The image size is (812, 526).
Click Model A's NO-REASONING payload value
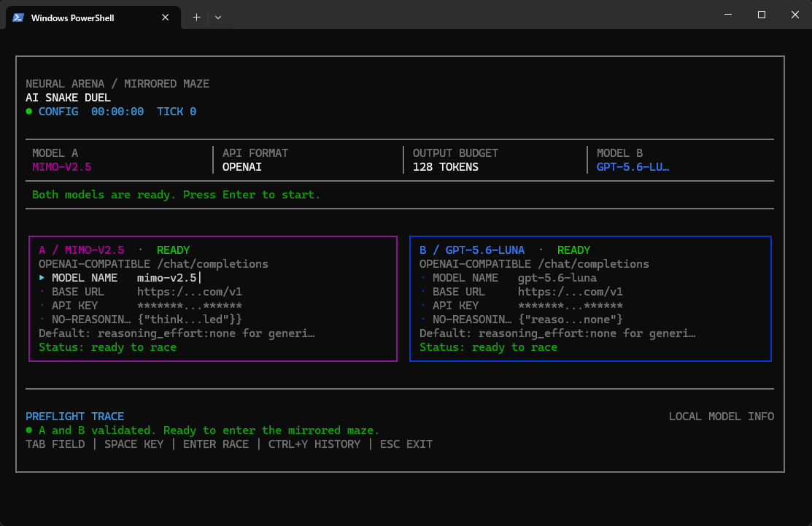pos(190,320)
